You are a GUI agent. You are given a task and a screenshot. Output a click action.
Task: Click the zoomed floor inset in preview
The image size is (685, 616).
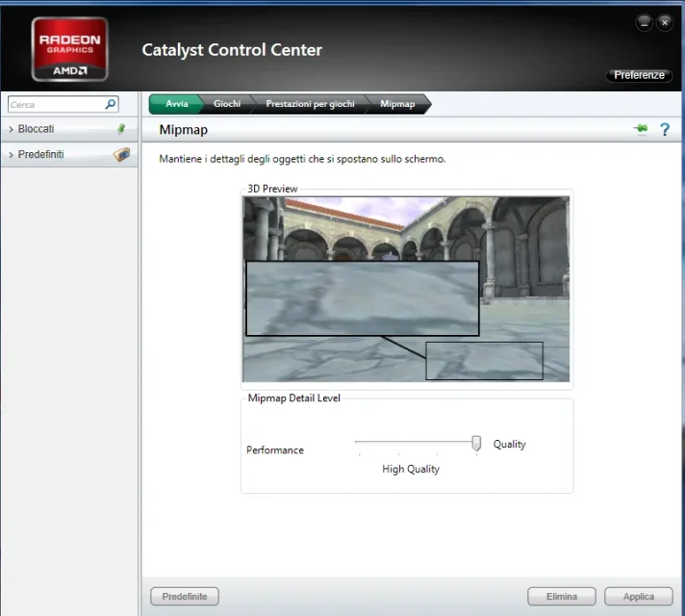coord(363,298)
